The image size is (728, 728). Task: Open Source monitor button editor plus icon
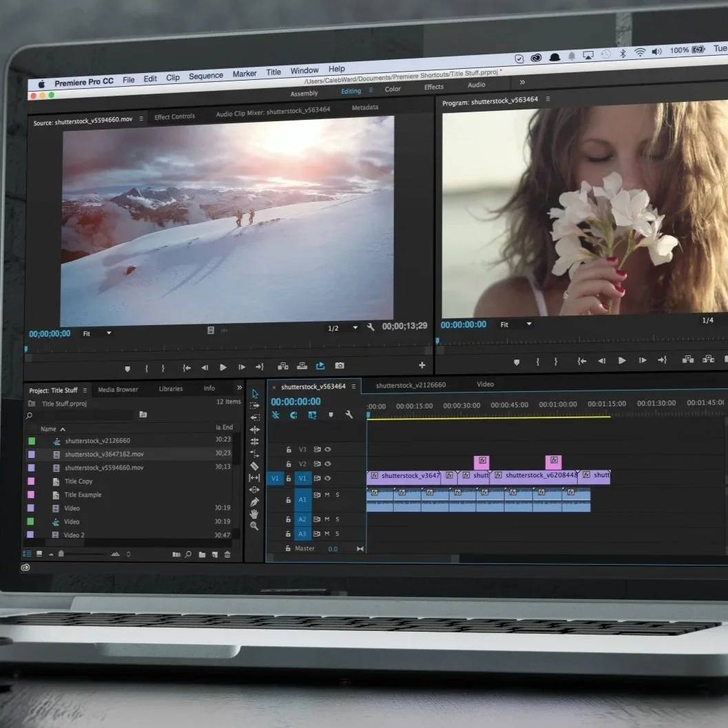[x=422, y=365]
